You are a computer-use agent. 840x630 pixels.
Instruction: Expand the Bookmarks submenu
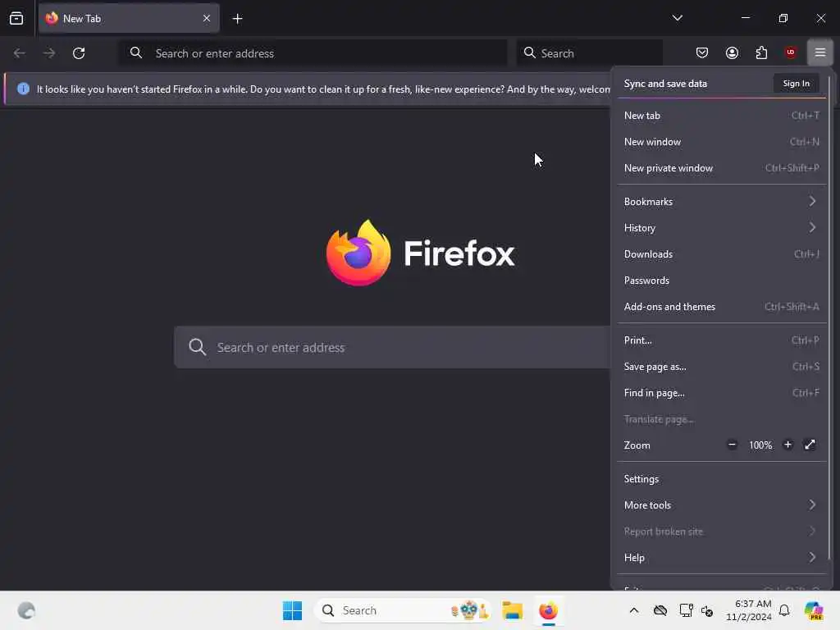click(x=721, y=202)
